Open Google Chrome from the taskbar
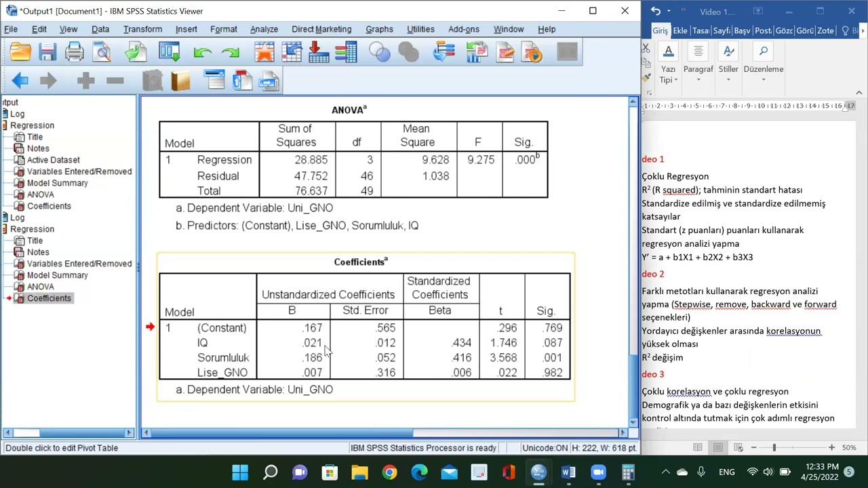The image size is (868, 488). click(x=389, y=472)
